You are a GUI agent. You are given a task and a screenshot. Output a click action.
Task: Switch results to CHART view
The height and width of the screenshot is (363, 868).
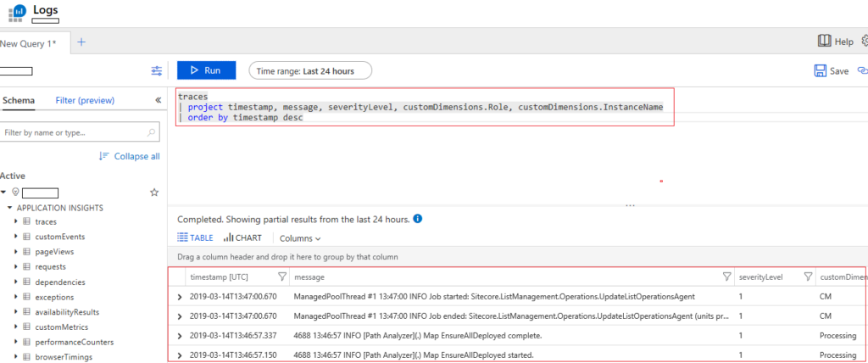[x=242, y=237]
